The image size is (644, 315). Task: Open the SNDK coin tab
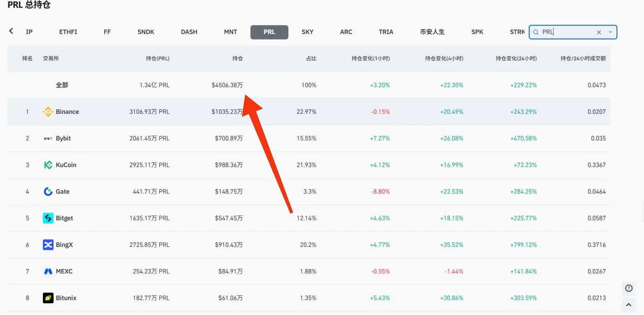tap(146, 32)
